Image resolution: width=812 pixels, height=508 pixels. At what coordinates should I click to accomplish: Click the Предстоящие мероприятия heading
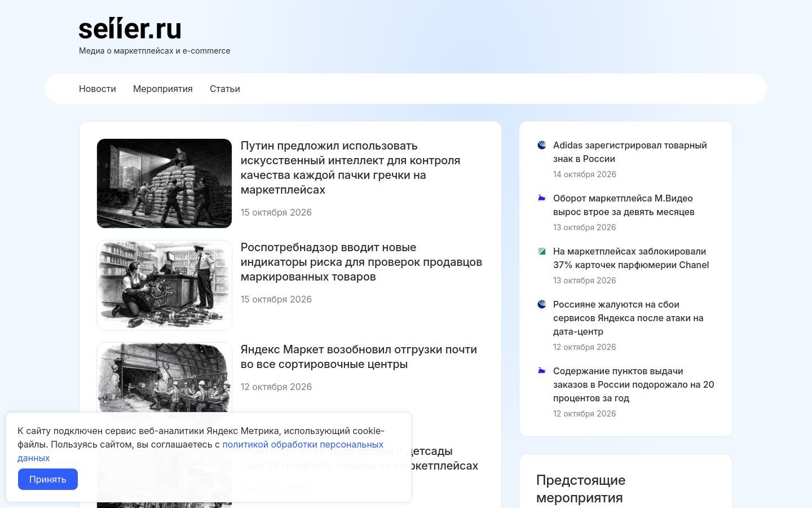pyautogui.click(x=581, y=489)
